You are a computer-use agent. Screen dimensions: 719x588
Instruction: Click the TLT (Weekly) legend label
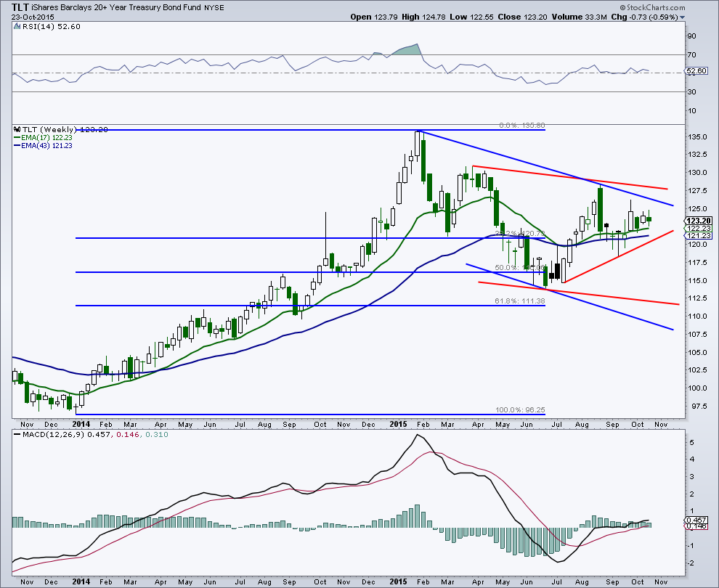click(49, 130)
